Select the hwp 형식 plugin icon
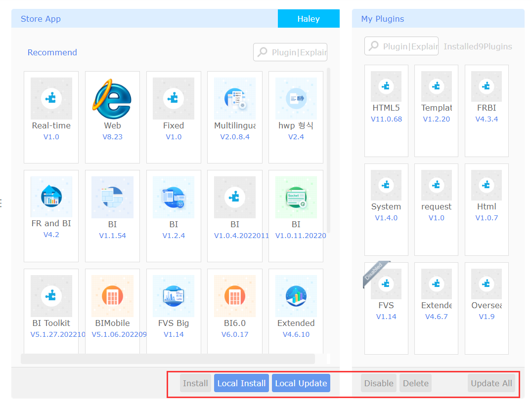 [296, 98]
